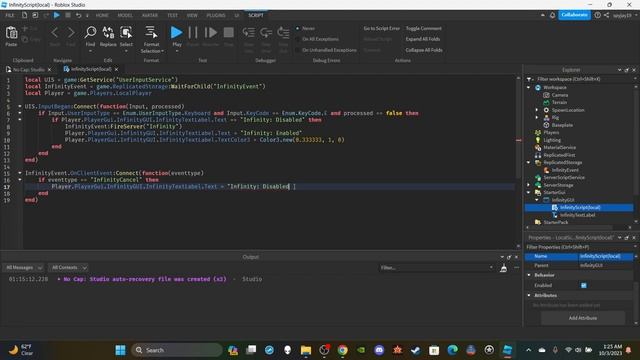Click Toggle Comment action

coord(424,28)
